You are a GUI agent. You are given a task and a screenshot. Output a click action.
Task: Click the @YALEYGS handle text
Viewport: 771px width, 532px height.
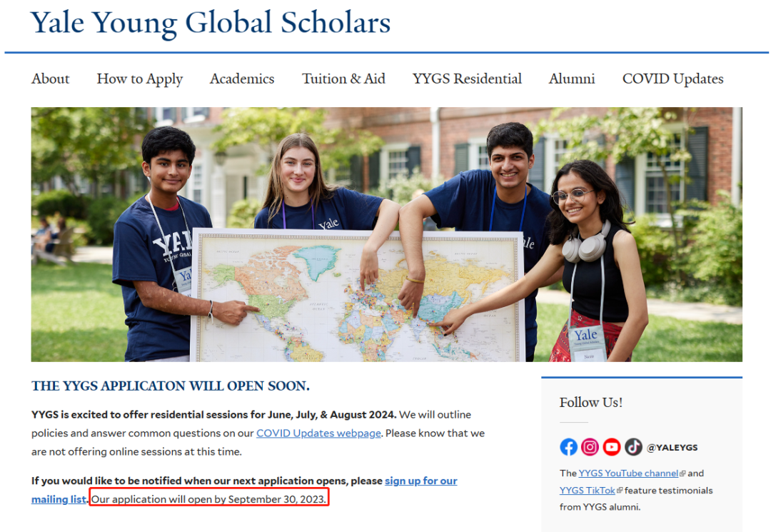[672, 448]
